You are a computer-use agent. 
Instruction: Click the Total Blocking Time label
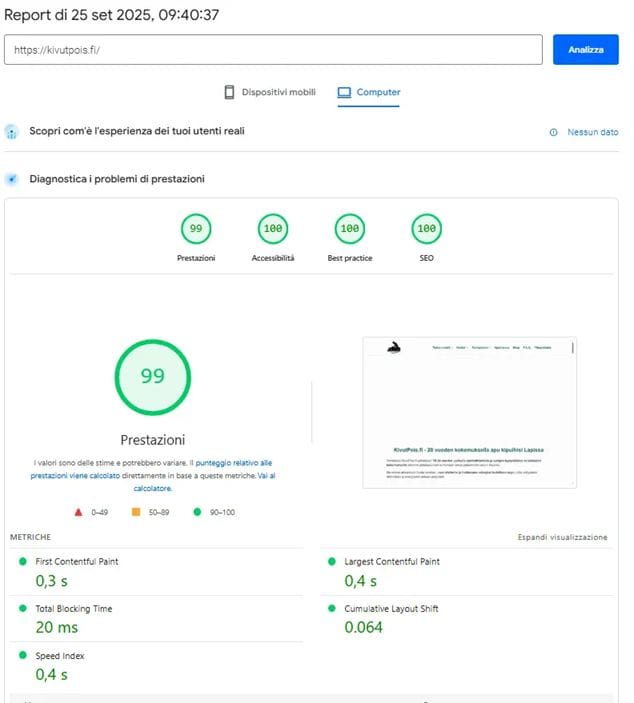(74, 609)
